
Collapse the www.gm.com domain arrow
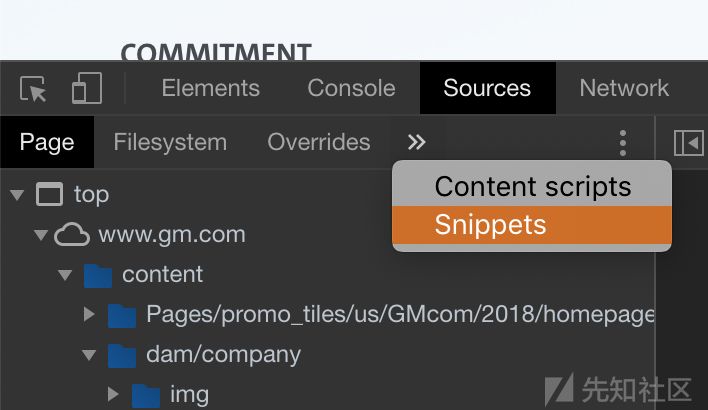(x=41, y=236)
